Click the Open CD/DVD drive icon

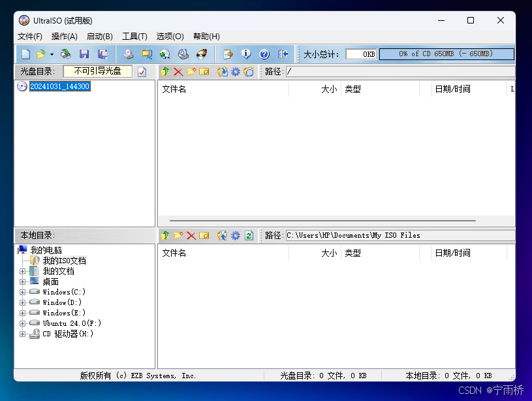[x=65, y=54]
